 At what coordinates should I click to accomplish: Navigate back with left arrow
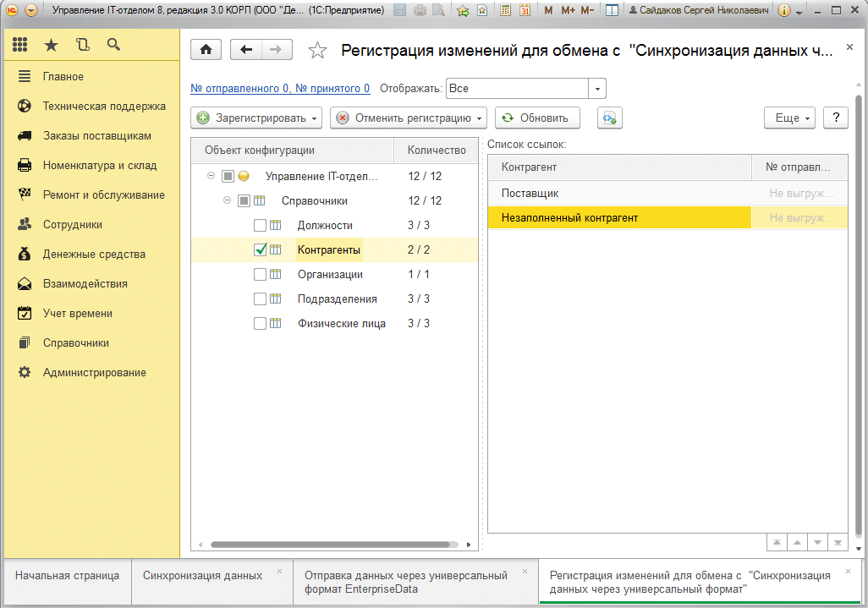pos(246,50)
